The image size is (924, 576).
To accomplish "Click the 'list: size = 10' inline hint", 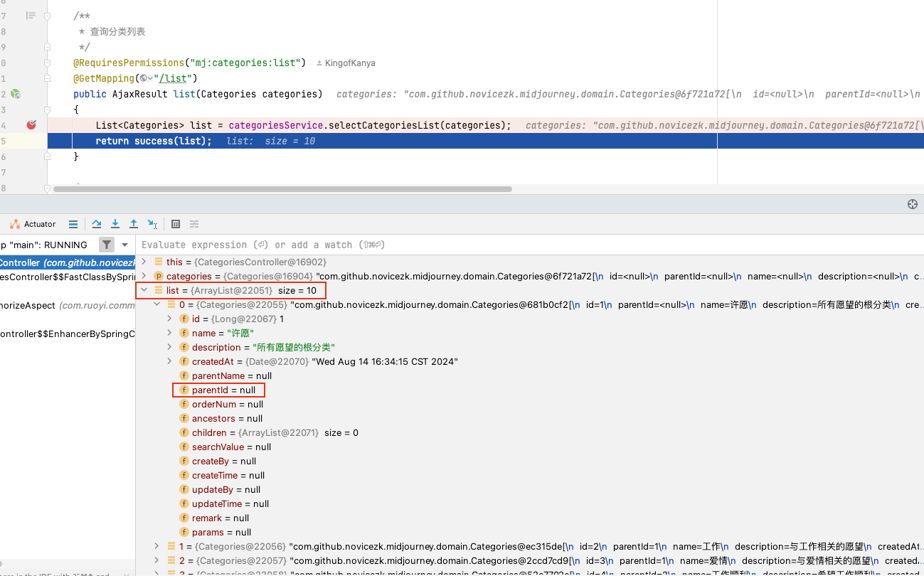I will pos(270,141).
